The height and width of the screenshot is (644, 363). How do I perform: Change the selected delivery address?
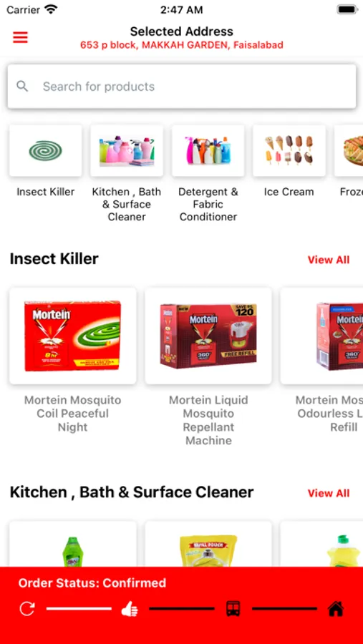point(182,45)
